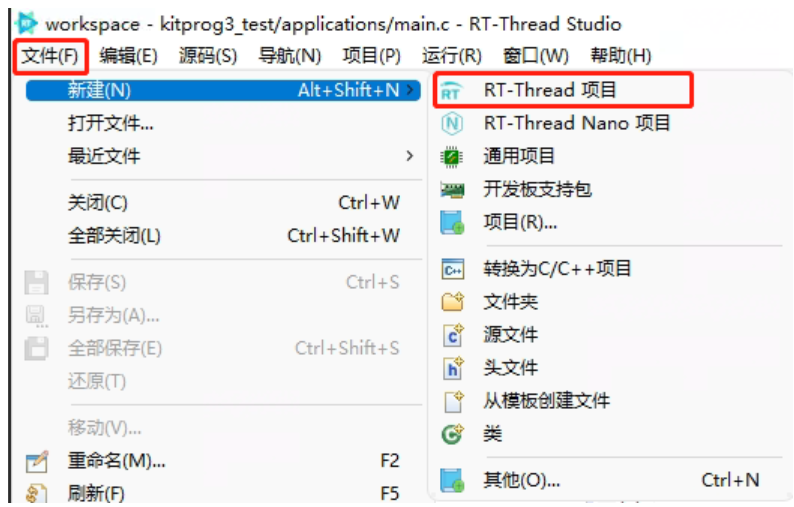
Task: Click the C++ conversion icon
Action: [x=452, y=269]
